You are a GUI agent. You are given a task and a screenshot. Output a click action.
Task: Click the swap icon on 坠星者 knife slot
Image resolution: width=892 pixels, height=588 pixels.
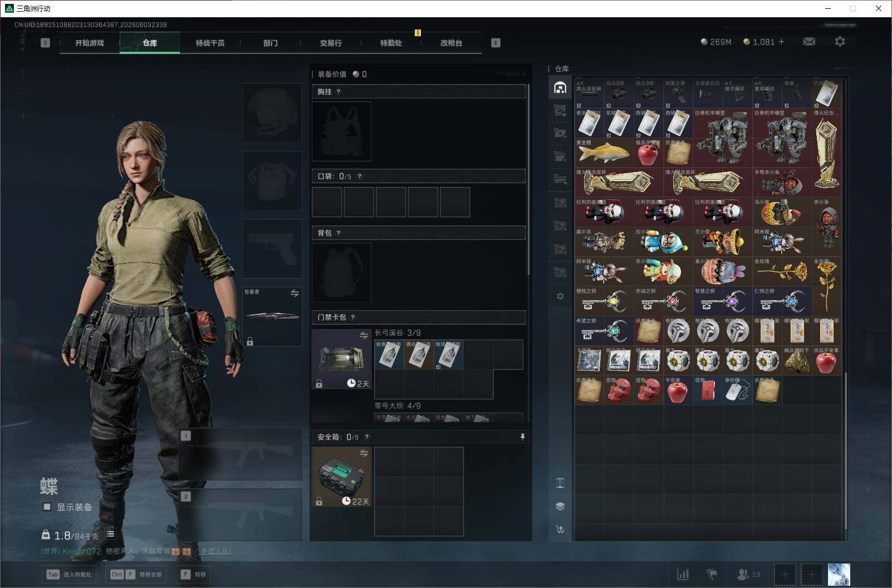tap(295, 293)
